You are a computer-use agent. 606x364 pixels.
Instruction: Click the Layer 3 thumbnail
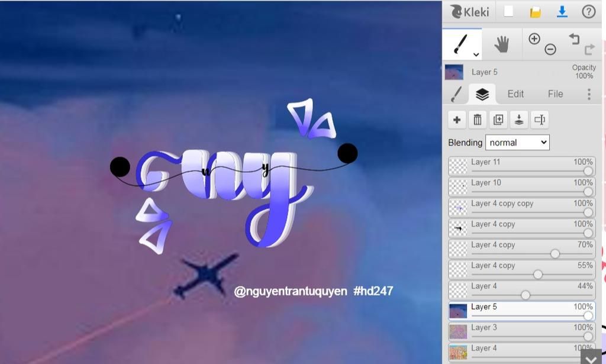(x=458, y=331)
